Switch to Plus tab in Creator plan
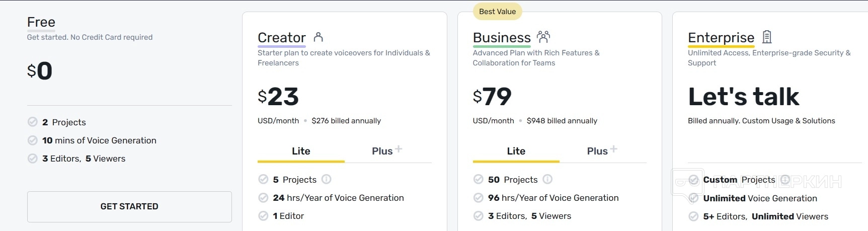868x231 pixels. [386, 151]
